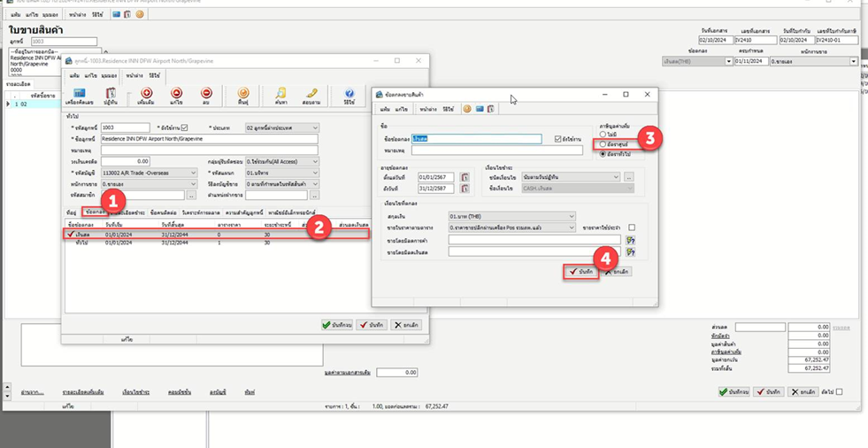Click the customer name Residence INN input field

pyautogui.click(x=209, y=139)
